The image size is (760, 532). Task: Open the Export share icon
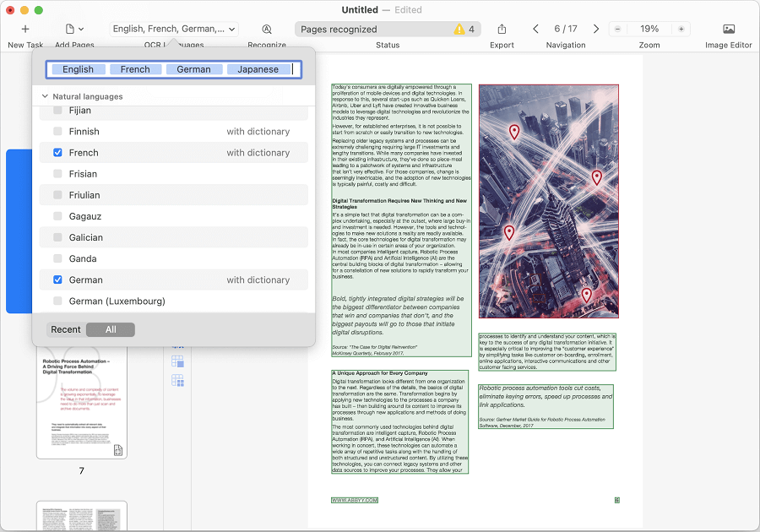click(x=502, y=29)
